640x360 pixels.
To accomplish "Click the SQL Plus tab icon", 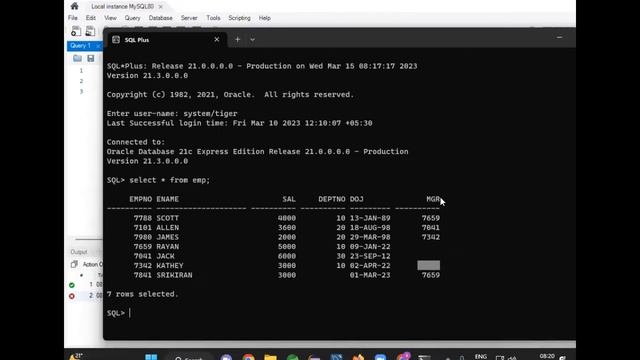I will coord(116,40).
